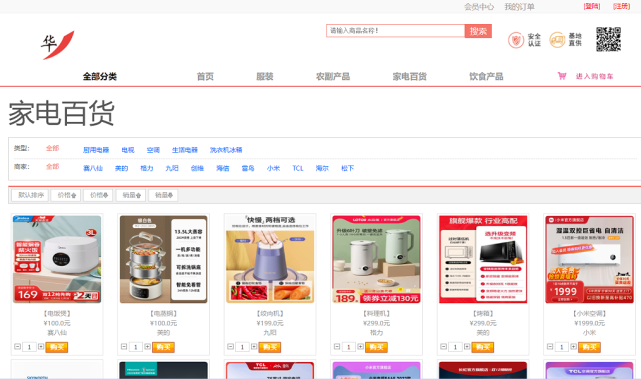Increase quantity for 烤箱 with plus
This screenshot has height=379, width=641.
click(x=467, y=346)
